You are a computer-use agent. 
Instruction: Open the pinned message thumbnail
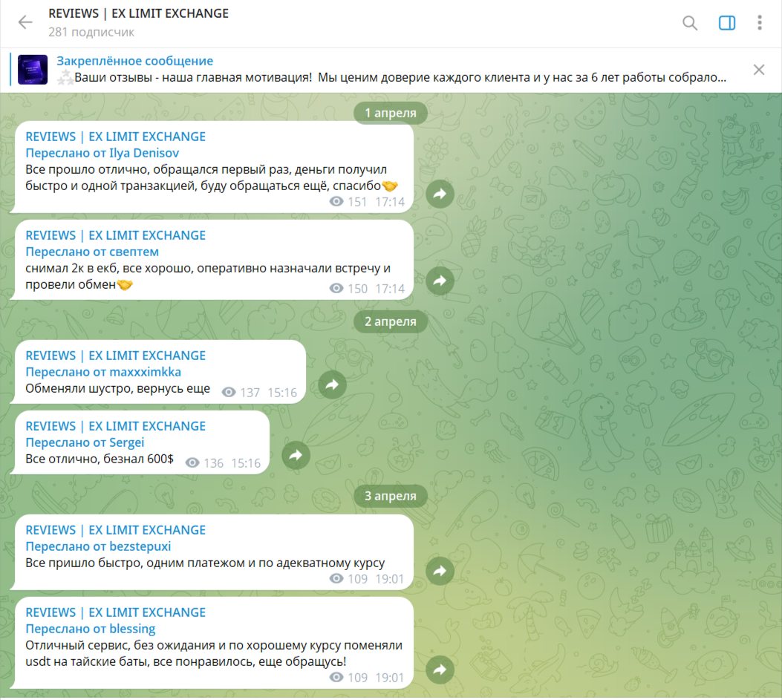tap(33, 69)
